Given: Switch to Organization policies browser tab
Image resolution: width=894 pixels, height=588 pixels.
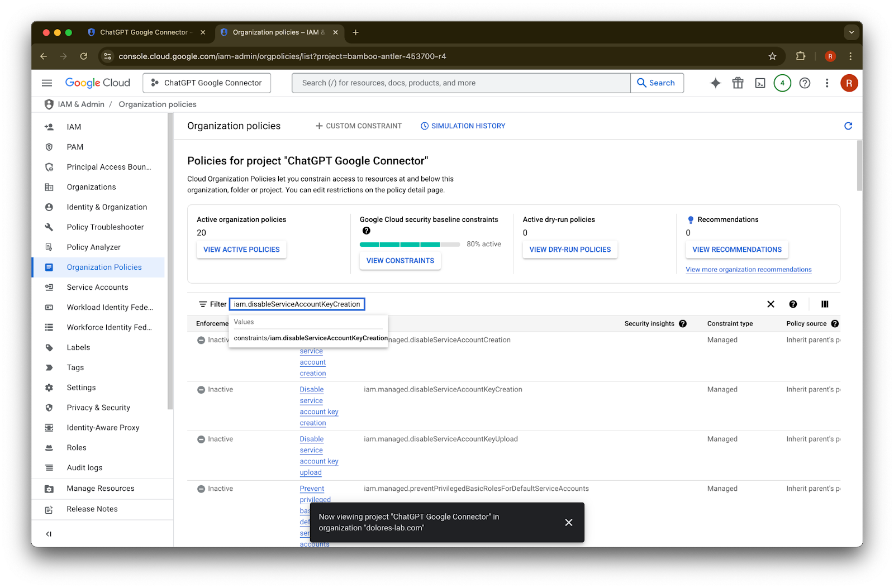Looking at the screenshot, I should point(278,32).
